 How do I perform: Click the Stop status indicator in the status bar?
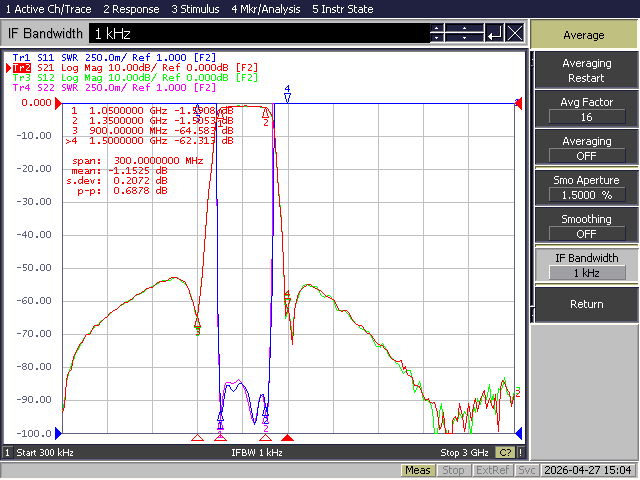(453, 470)
